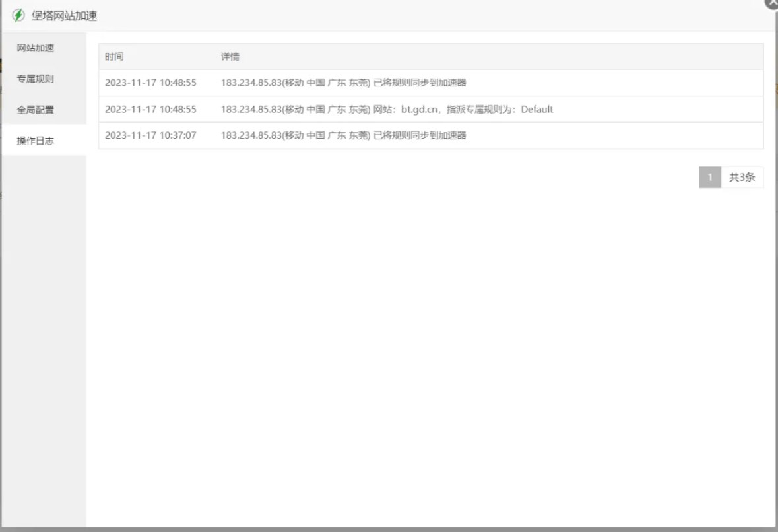778x532 pixels.
Task: Click the green lightning bolt logo icon
Action: coord(18,15)
